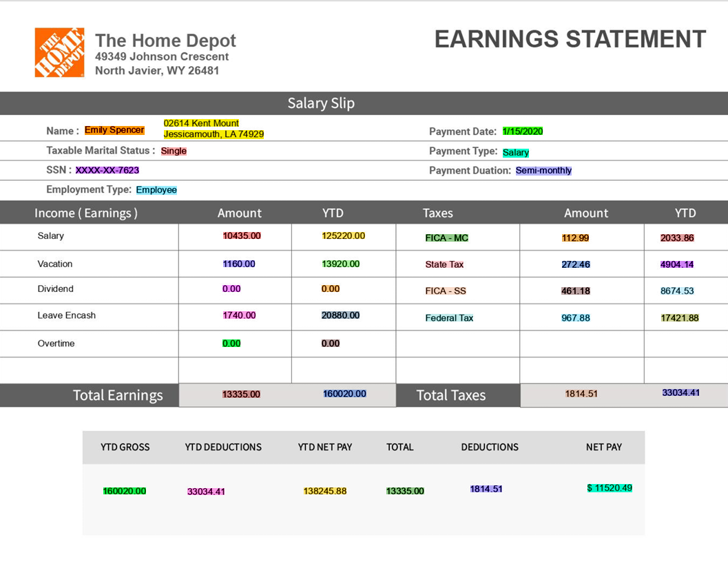Click the Salary amount 10435.00

click(x=242, y=235)
